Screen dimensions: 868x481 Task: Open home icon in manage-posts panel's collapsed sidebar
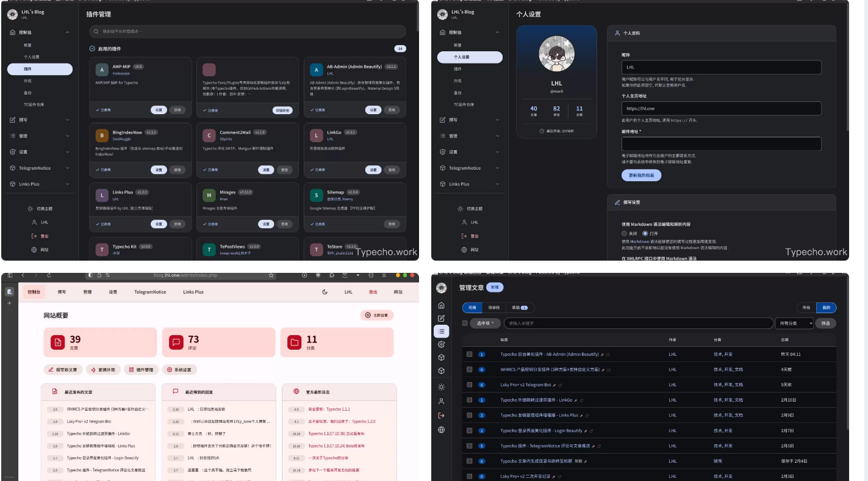(x=441, y=305)
